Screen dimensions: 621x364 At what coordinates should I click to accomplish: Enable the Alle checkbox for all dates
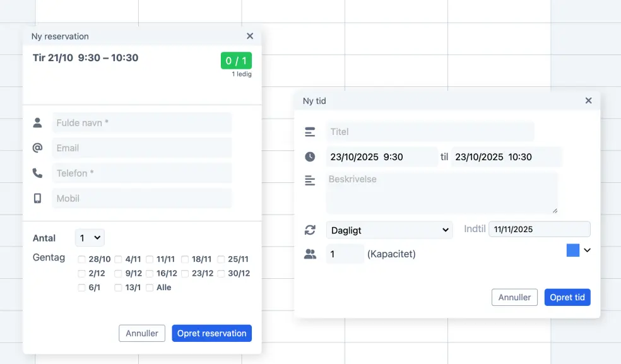click(x=150, y=288)
